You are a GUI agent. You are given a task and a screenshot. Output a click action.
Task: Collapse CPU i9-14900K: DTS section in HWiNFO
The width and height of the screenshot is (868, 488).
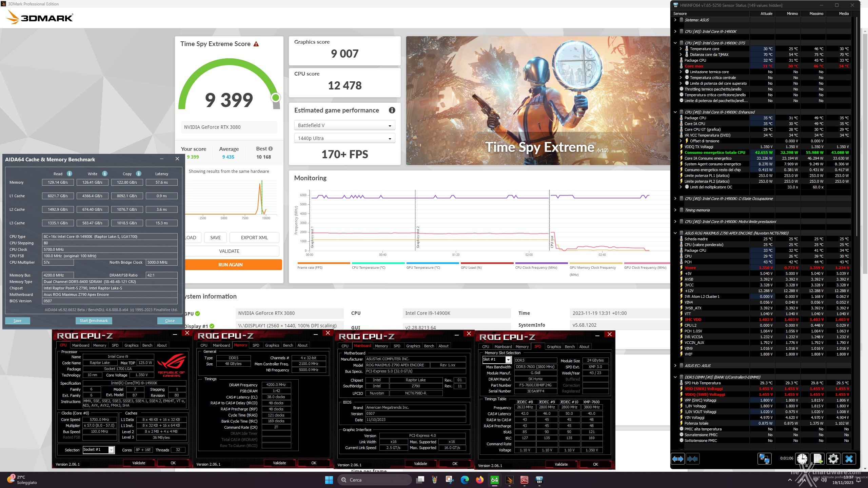tap(675, 43)
